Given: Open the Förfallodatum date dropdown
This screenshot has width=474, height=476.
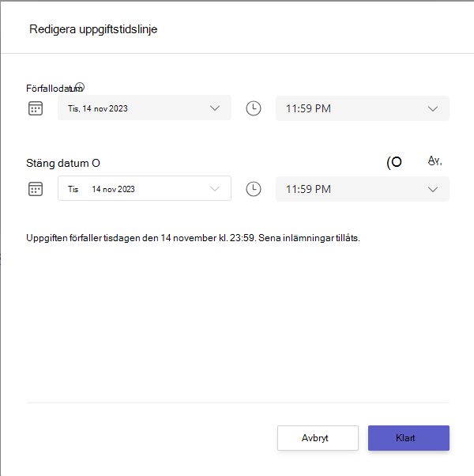Looking at the screenshot, I should tap(145, 108).
